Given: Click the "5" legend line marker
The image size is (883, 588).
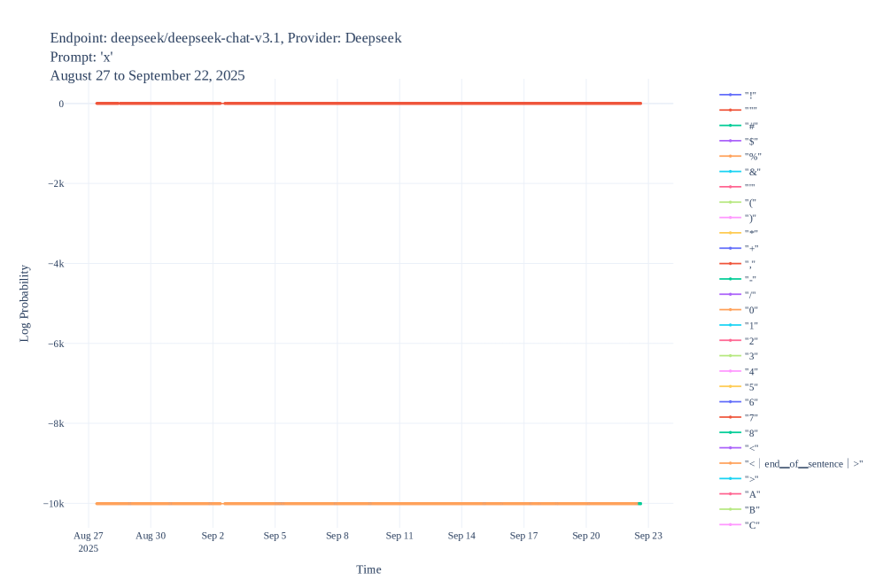Looking at the screenshot, I should (730, 387).
